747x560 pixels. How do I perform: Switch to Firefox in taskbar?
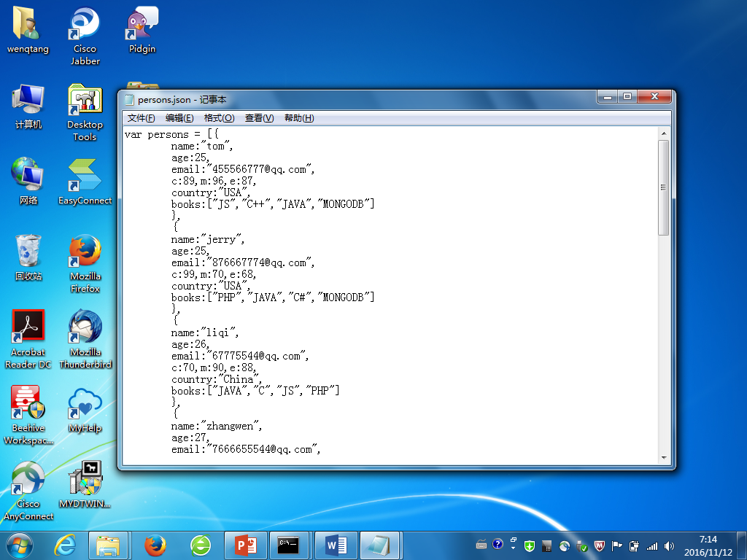coord(155,545)
